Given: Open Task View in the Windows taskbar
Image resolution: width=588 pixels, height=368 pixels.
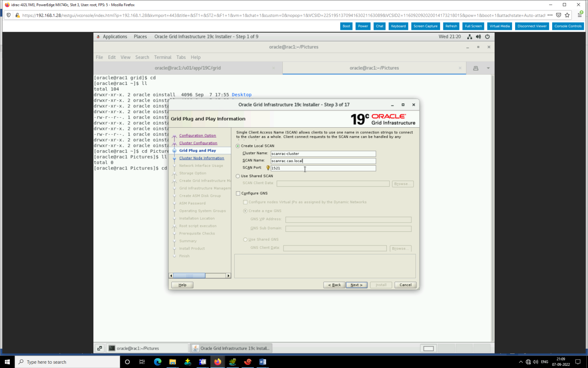Looking at the screenshot, I should pos(142,362).
